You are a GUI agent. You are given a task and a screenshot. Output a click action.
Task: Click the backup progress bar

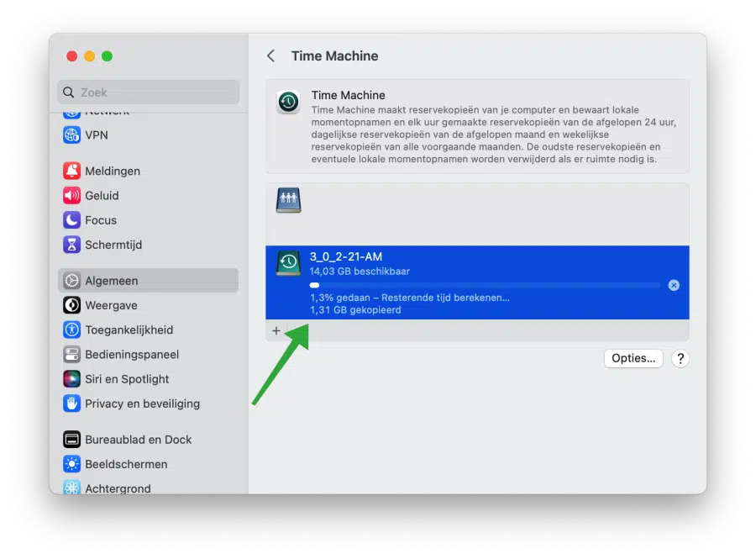485,286
